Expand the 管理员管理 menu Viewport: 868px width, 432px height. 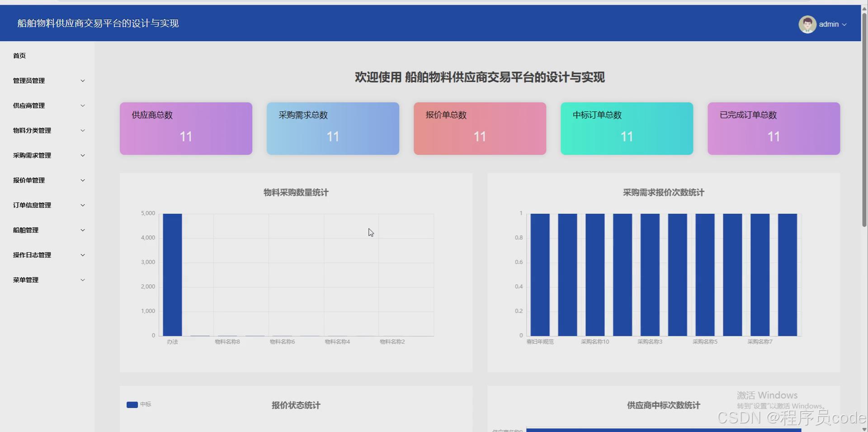pos(47,80)
